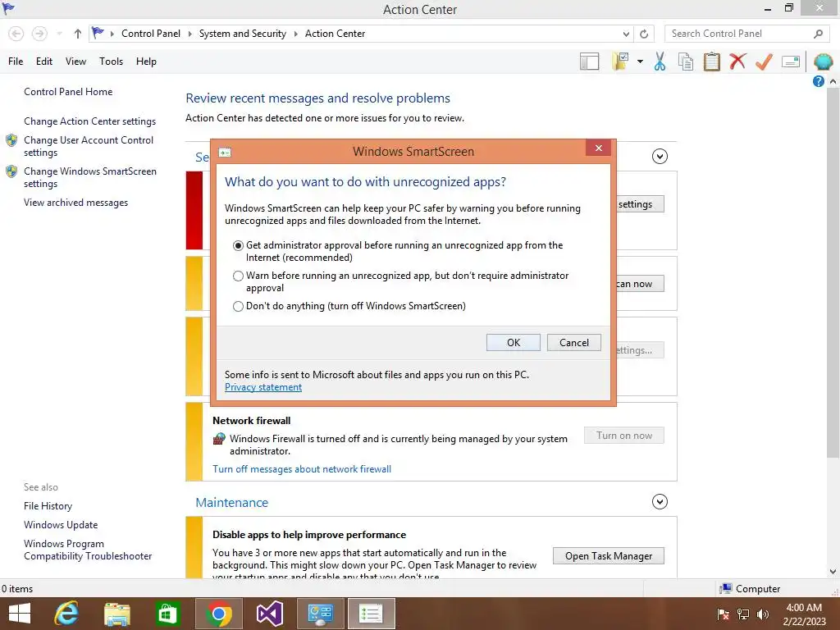Select Warn before running unrecognized app option
Viewport: 840px width, 630px height.
point(239,276)
